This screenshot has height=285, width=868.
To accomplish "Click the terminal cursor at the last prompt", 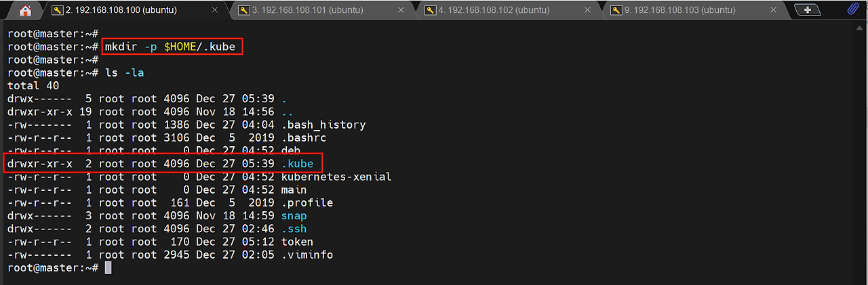I will pos(108,268).
